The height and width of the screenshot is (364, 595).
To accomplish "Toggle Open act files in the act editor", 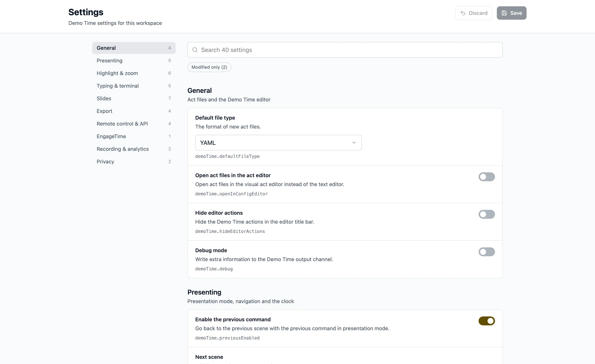I will point(487,177).
